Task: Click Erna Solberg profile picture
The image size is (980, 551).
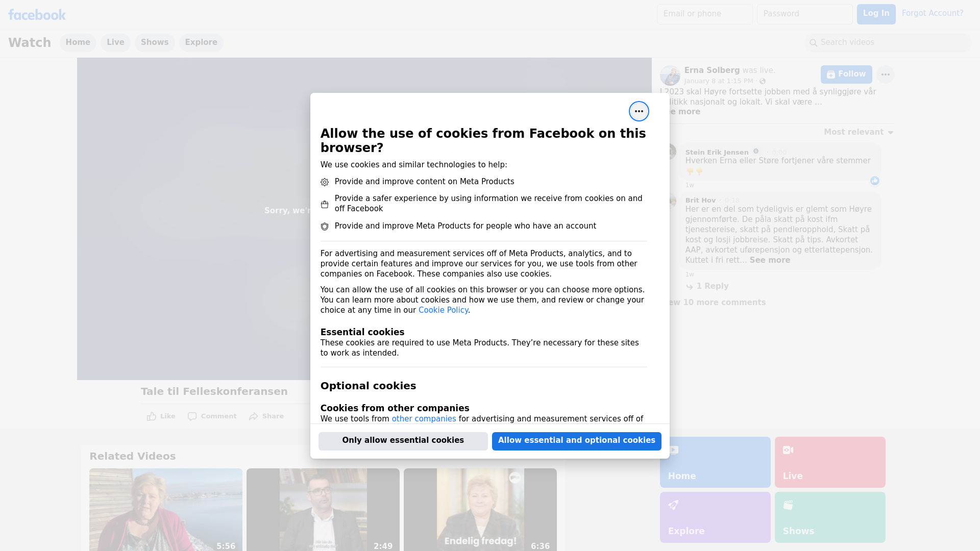Action: (x=670, y=76)
